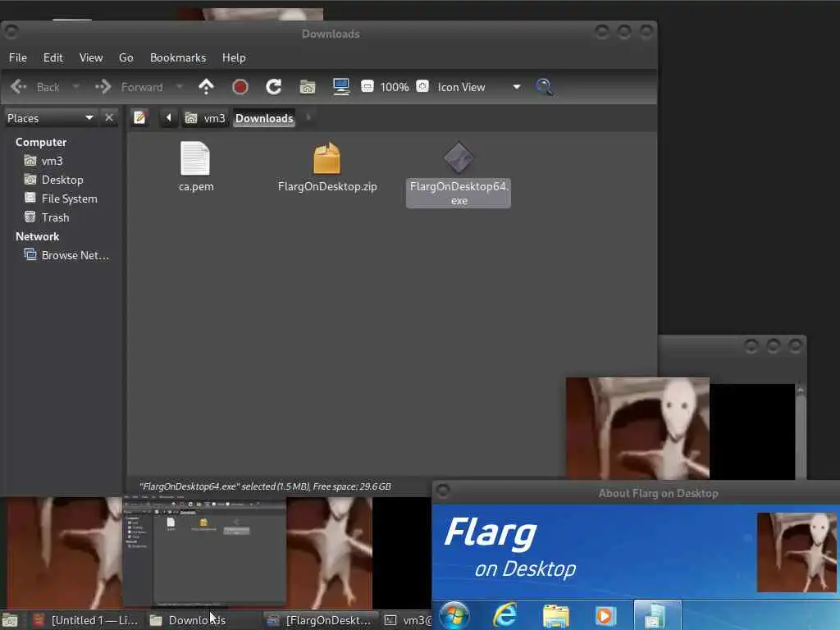The width and height of the screenshot is (840, 630).
Task: Click status bar selected file text
Action: [265, 486]
